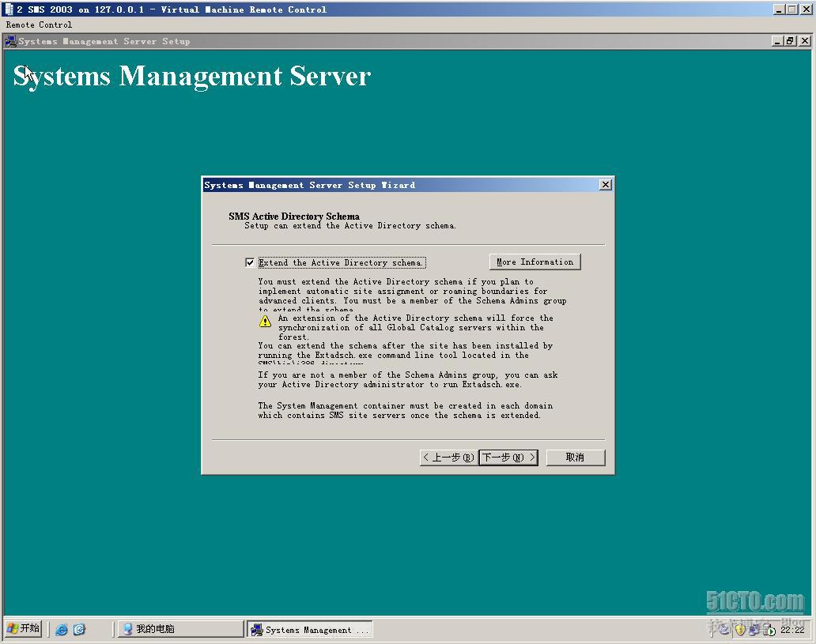This screenshot has width=816, height=644.
Task: Click the system tray clock 22:22
Action: [x=792, y=630]
